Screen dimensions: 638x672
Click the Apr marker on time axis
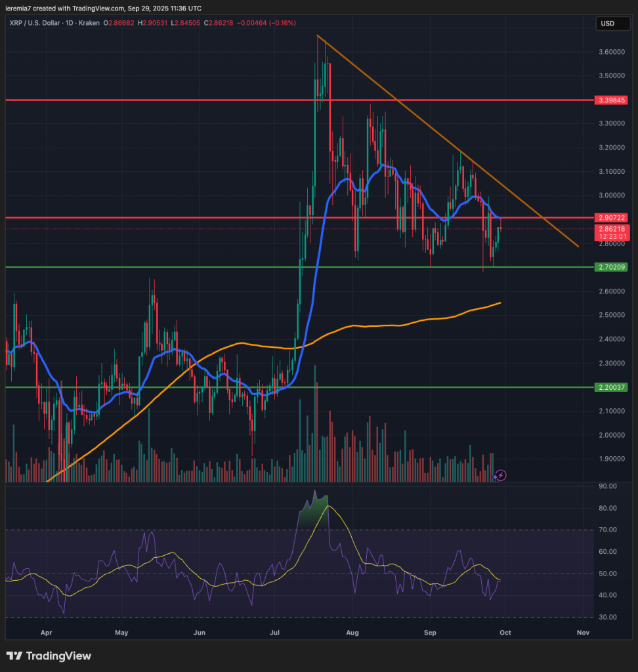(46, 632)
